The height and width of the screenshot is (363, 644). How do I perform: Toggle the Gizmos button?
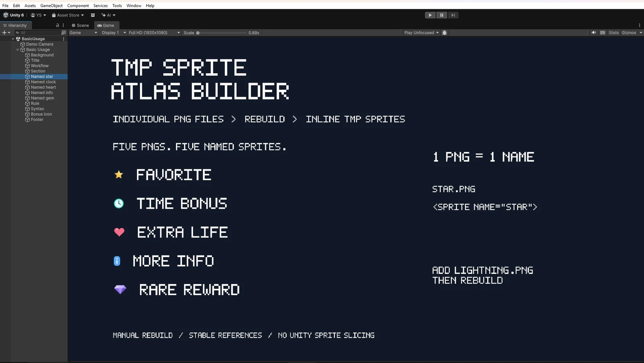click(x=629, y=33)
